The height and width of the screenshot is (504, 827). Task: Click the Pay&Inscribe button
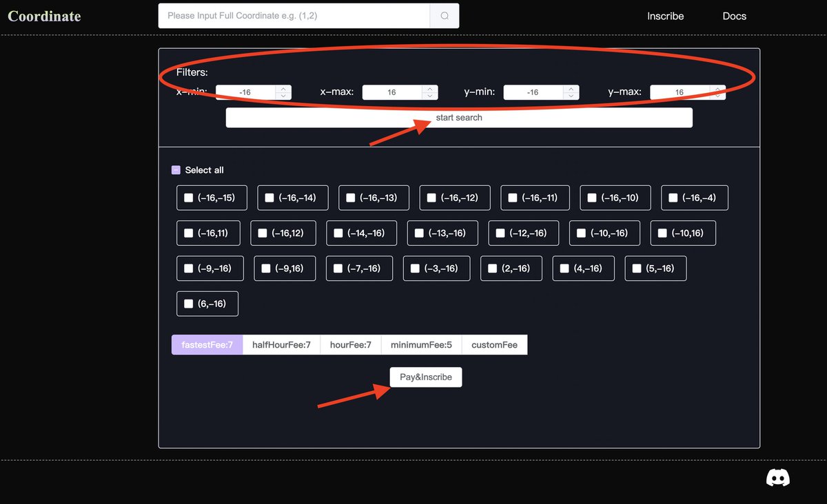pos(426,377)
